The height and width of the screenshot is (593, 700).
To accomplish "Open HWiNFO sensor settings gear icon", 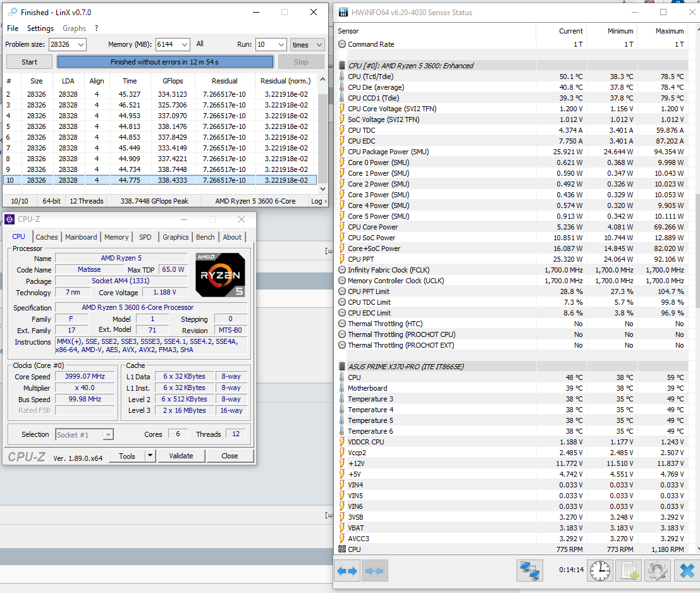I will coord(657,571).
